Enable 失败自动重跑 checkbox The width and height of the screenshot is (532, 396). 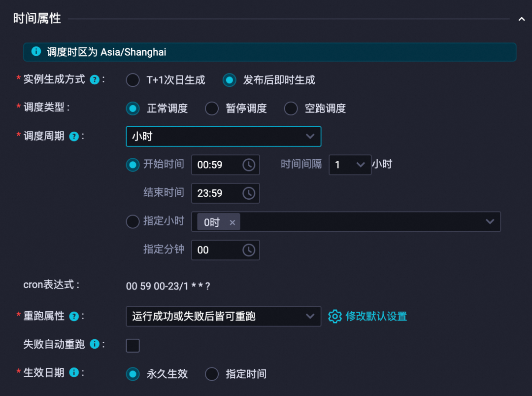(133, 345)
